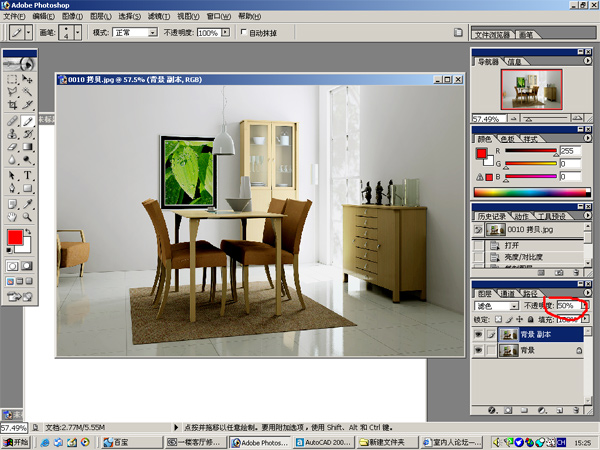Hide the 背景 layer eye icon
This screenshot has height=450, width=600.
(x=478, y=350)
